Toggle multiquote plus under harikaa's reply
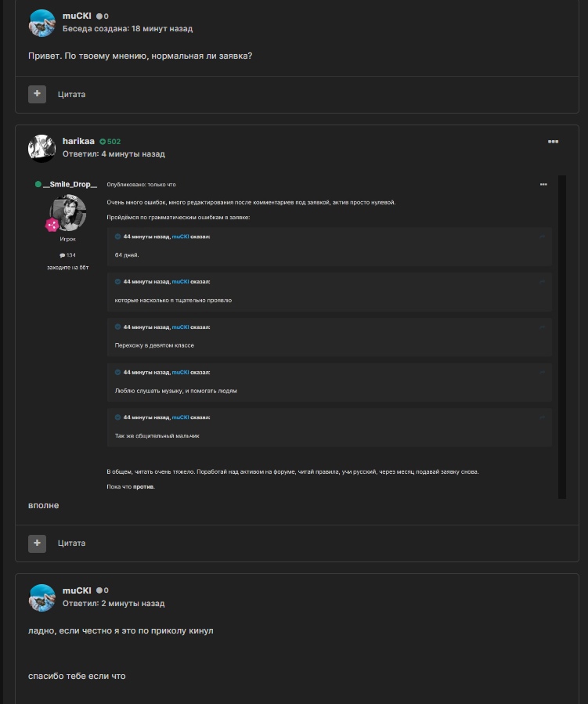Screen dimensions: 588x704 coord(37,543)
